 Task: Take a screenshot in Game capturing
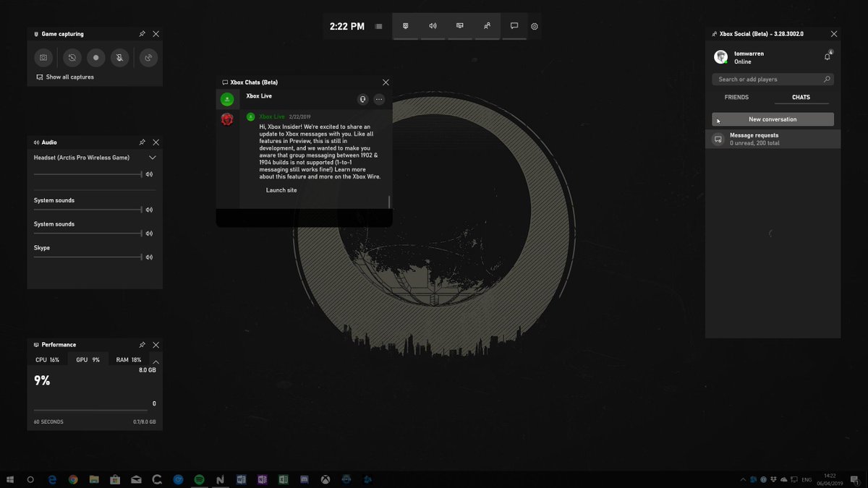point(44,58)
